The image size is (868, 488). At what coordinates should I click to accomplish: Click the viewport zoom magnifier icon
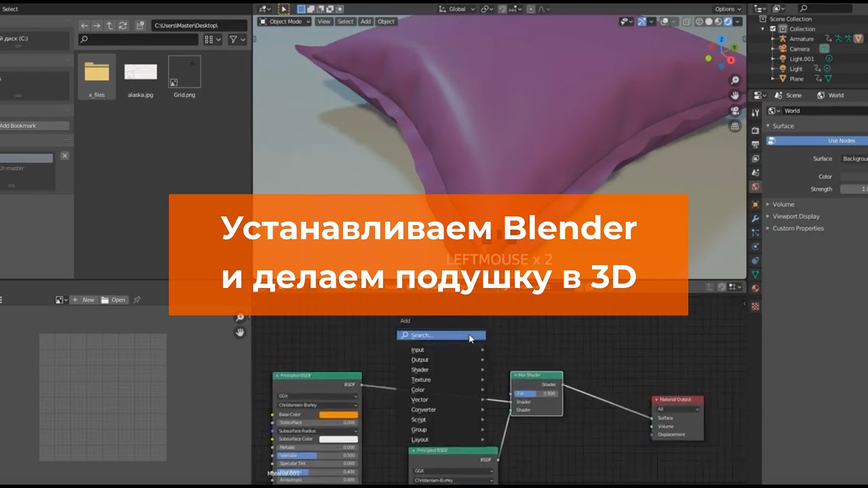[735, 81]
